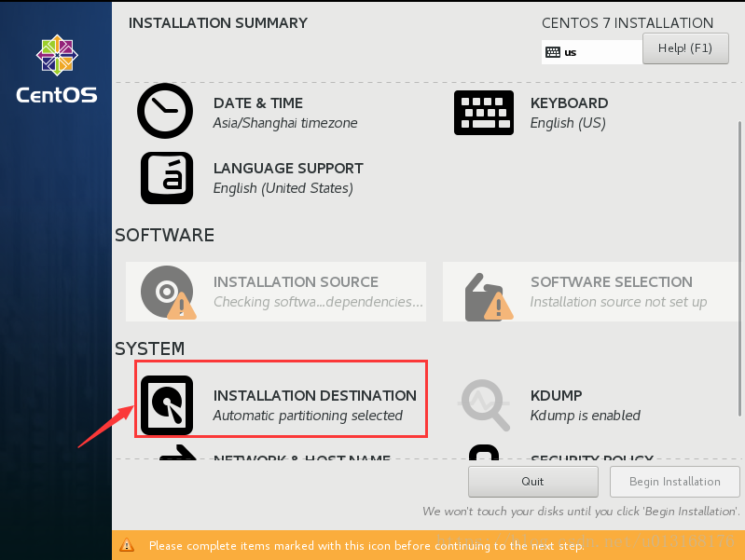Image resolution: width=745 pixels, height=560 pixels.
Task: Click the CENTOS 7 INSTALLATION title
Action: pos(628,22)
